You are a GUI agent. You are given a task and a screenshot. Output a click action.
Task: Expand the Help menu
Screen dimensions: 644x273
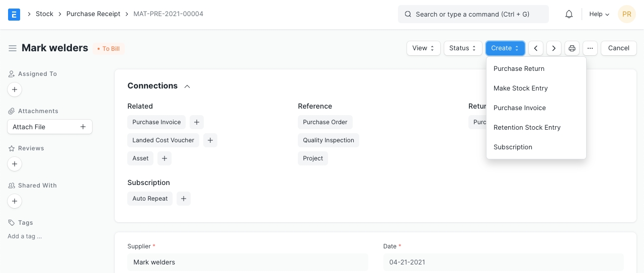pos(599,14)
